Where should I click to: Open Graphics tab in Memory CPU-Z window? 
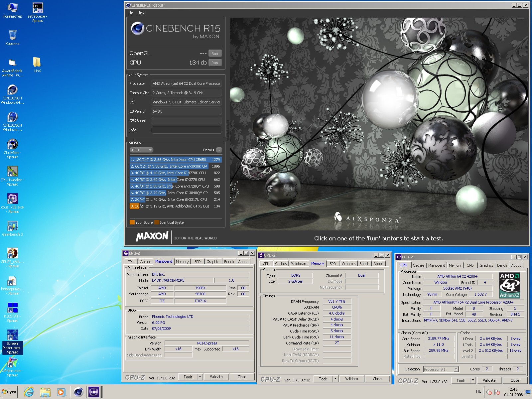(x=349, y=264)
